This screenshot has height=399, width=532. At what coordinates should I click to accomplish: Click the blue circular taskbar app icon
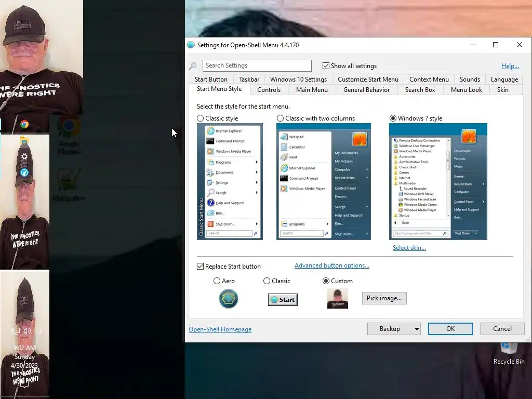click(24, 172)
